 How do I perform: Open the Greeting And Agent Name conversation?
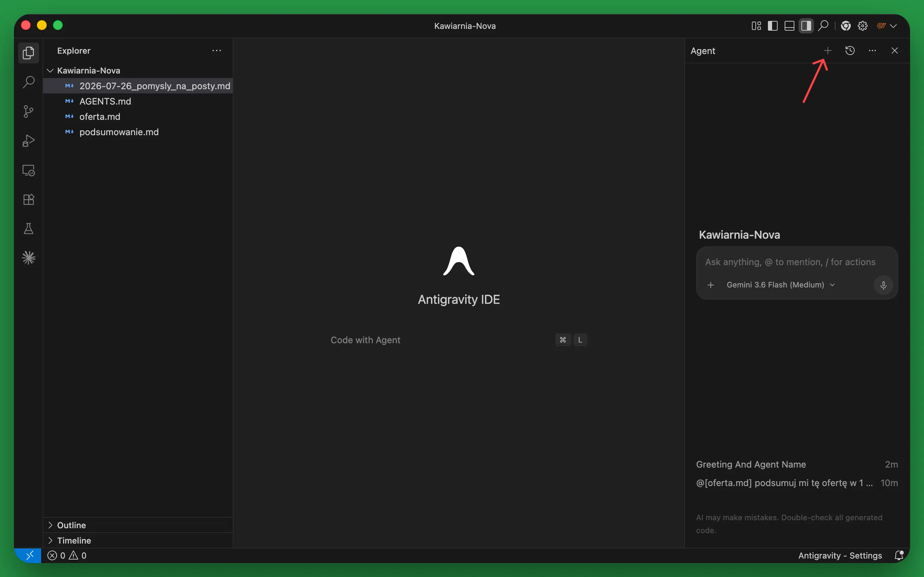(x=797, y=464)
